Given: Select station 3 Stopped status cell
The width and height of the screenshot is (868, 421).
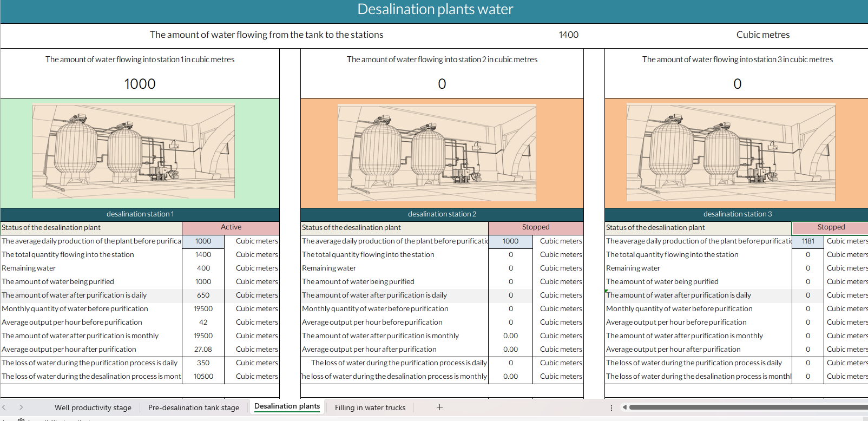Looking at the screenshot, I should point(831,227).
